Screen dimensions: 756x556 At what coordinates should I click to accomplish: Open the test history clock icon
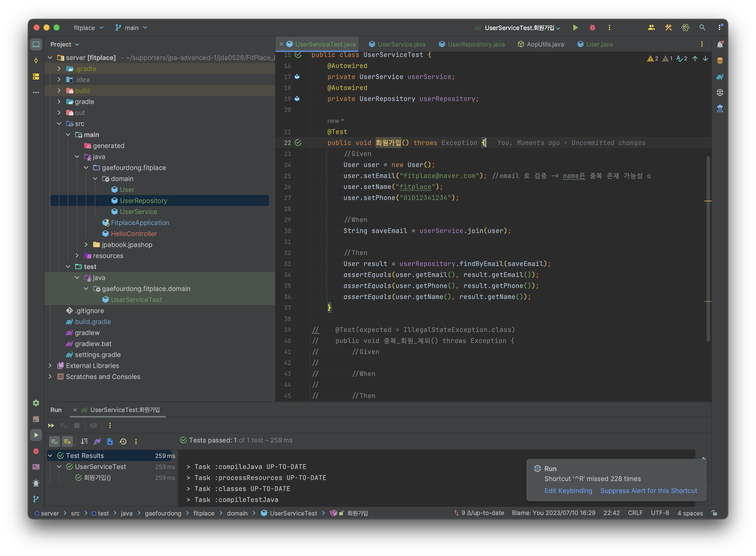[123, 441]
